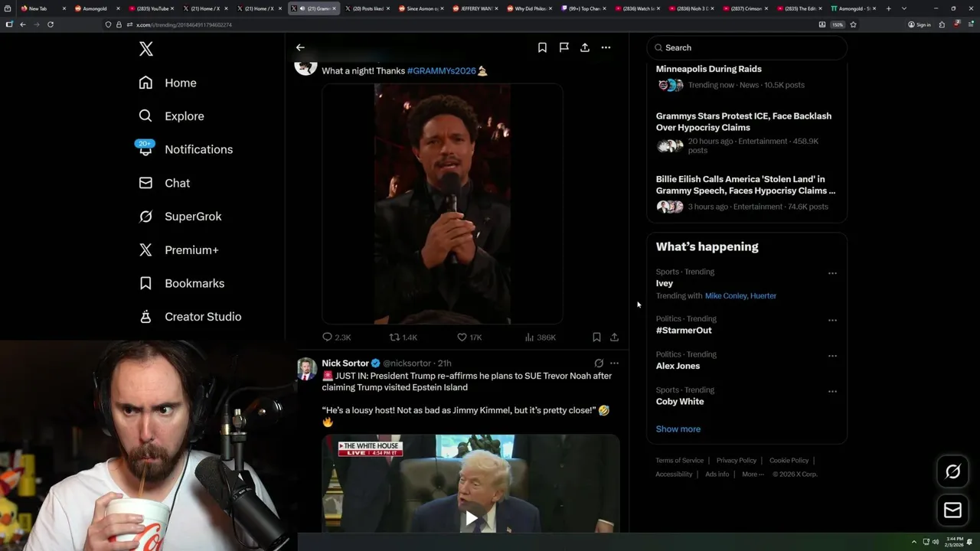Screen dimensions: 980x551
Task: Reload the page in the browser toolbar
Action: [x=51, y=24]
